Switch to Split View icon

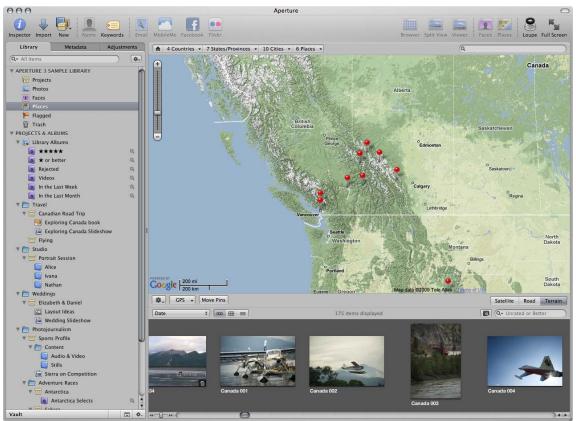tap(435, 25)
